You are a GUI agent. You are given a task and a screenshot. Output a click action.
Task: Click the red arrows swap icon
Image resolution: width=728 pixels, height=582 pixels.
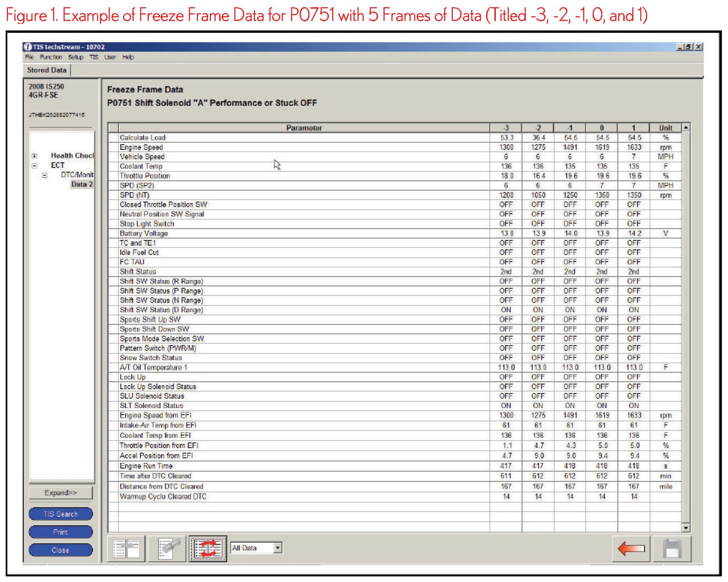tap(208, 548)
